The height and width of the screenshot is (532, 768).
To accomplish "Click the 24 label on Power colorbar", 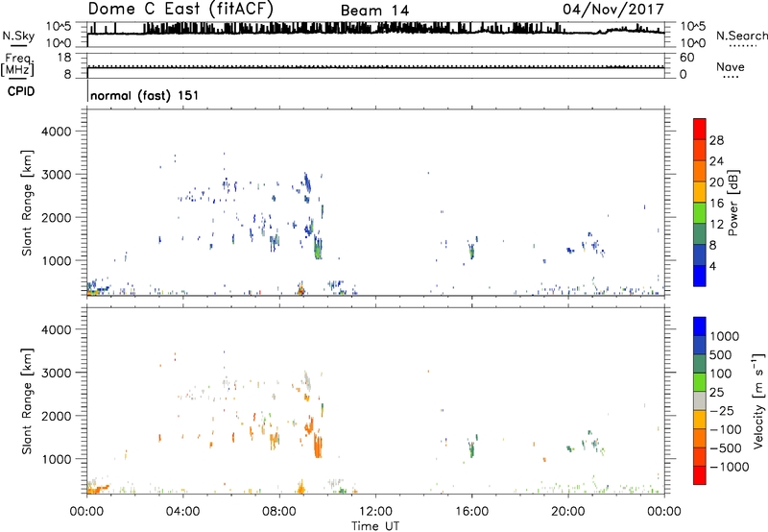I will pyautogui.click(x=716, y=161).
